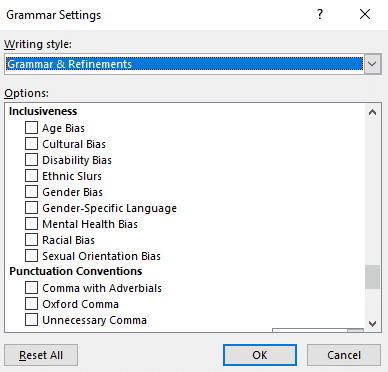Check the Oxford Comma option

coord(31,304)
